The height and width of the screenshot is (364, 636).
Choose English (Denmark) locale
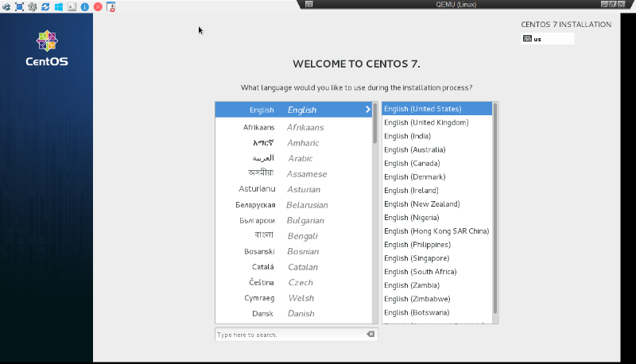[x=436, y=176]
